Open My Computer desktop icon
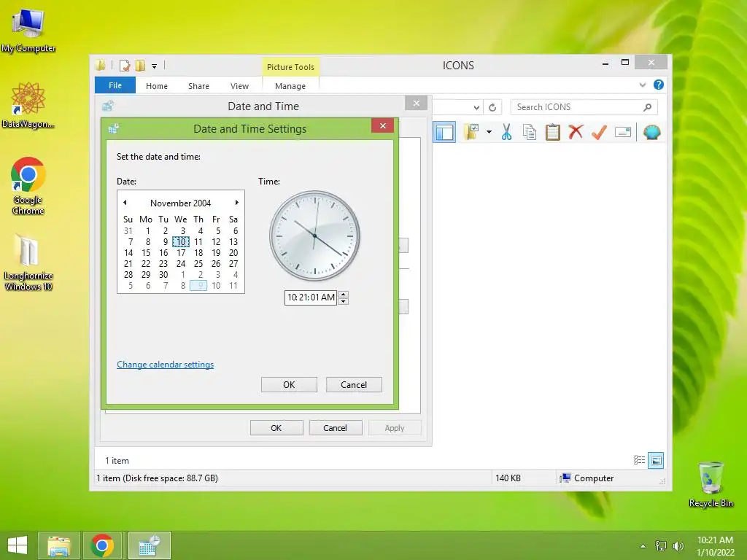747x560 pixels. coord(28,30)
